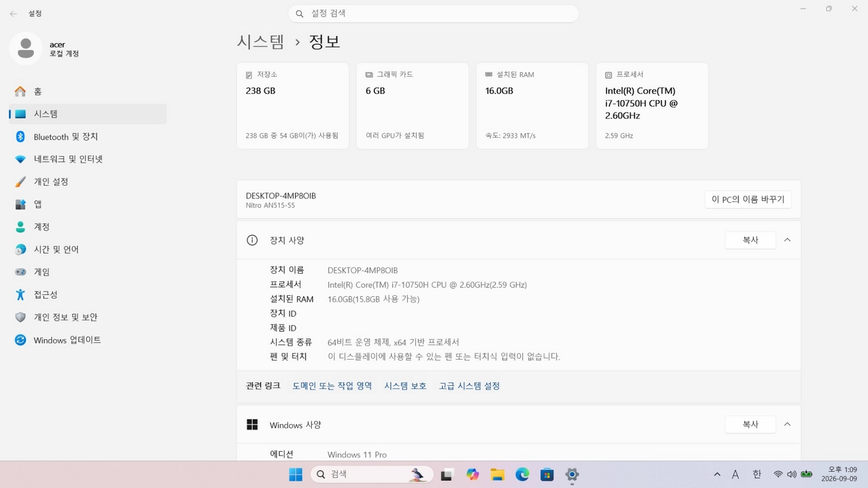The width and height of the screenshot is (868, 488).
Task: Click the 개인 설정 paintbrush icon
Action: tap(21, 182)
